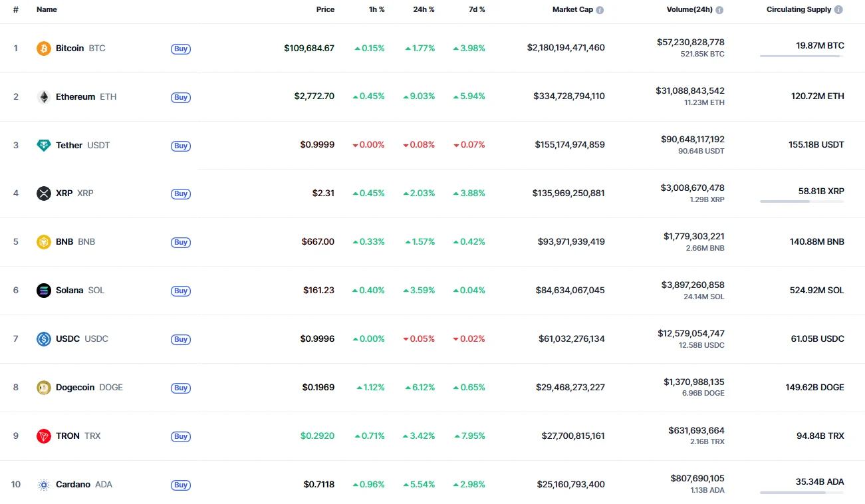Image resolution: width=865 pixels, height=504 pixels.
Task: Click XRP's circulating supply progress bar
Action: [x=801, y=201]
